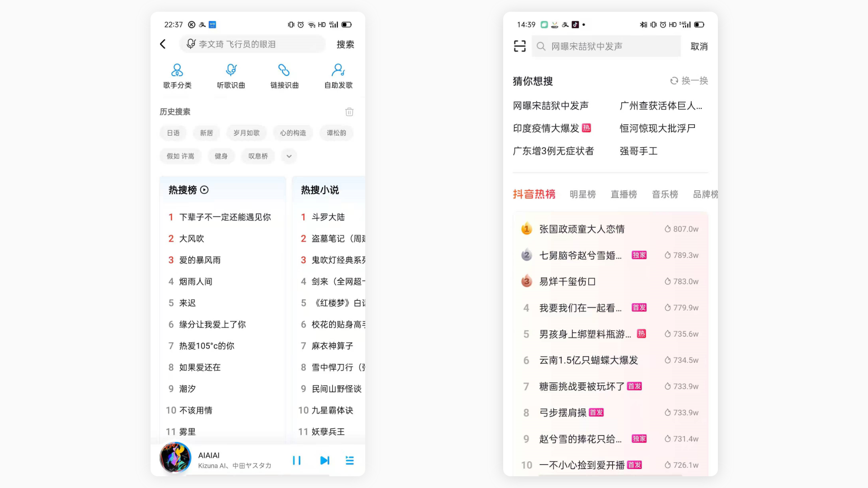Viewport: 868px width, 488px height.
Task: Tap the back arrow in music search
Action: coord(163,44)
